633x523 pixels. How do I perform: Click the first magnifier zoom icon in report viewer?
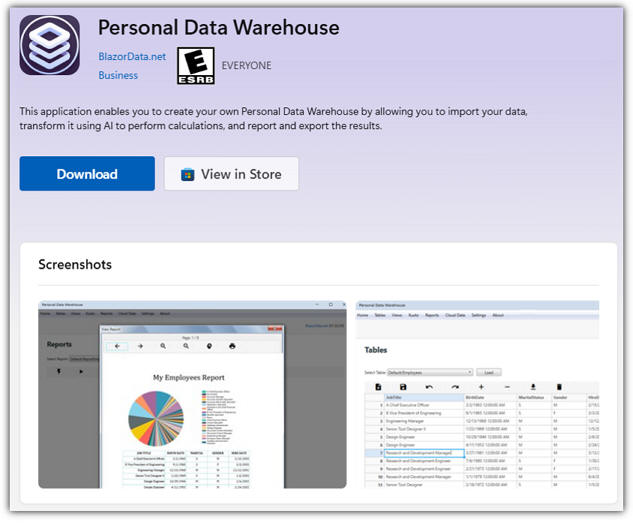click(163, 346)
